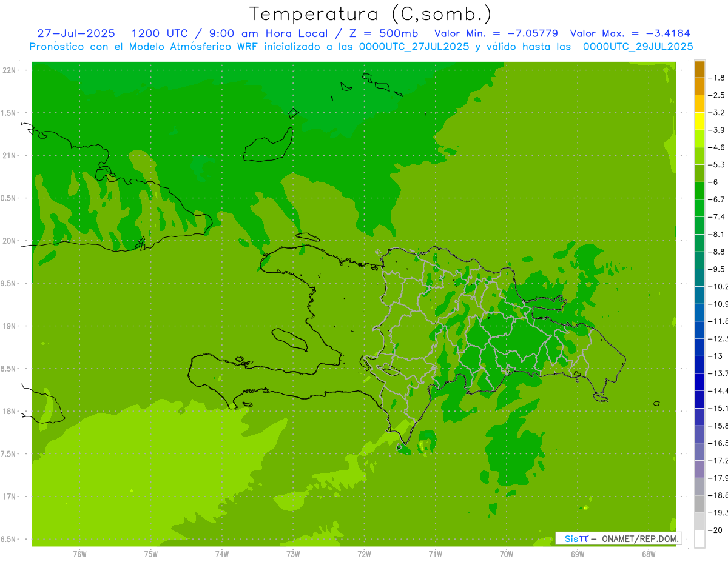The image size is (728, 562).
Task: Click the 'Z = 500mb' level text
Action: (x=383, y=33)
